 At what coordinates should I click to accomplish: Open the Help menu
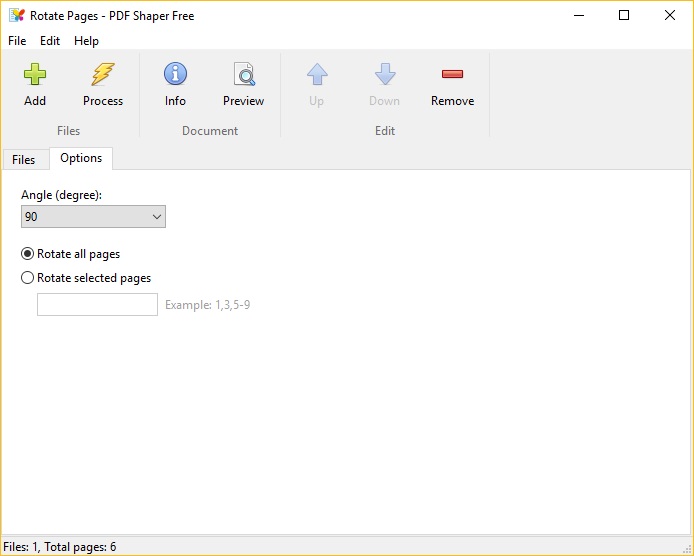click(x=86, y=41)
